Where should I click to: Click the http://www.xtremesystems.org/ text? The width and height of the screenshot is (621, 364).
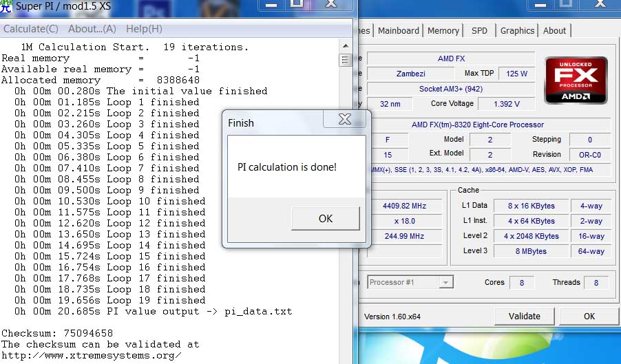tap(92, 355)
